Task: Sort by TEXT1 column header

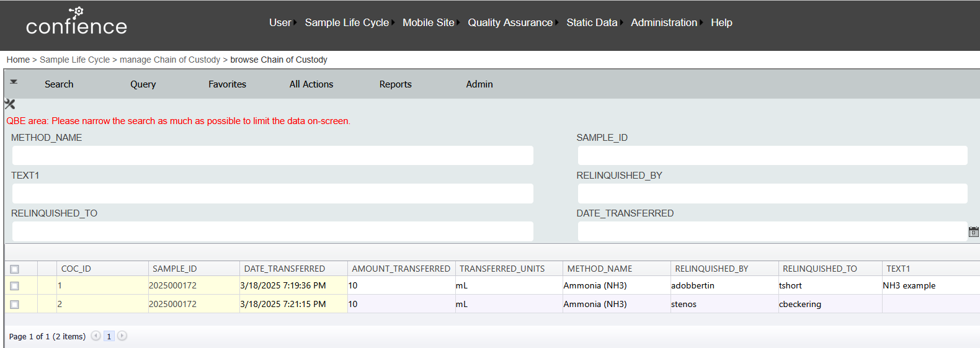Action: pos(898,269)
